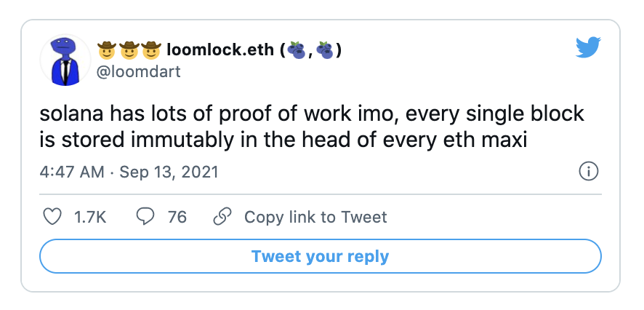Click the blue lizard profile avatar
The width and height of the screenshot is (644, 310).
tap(68, 60)
